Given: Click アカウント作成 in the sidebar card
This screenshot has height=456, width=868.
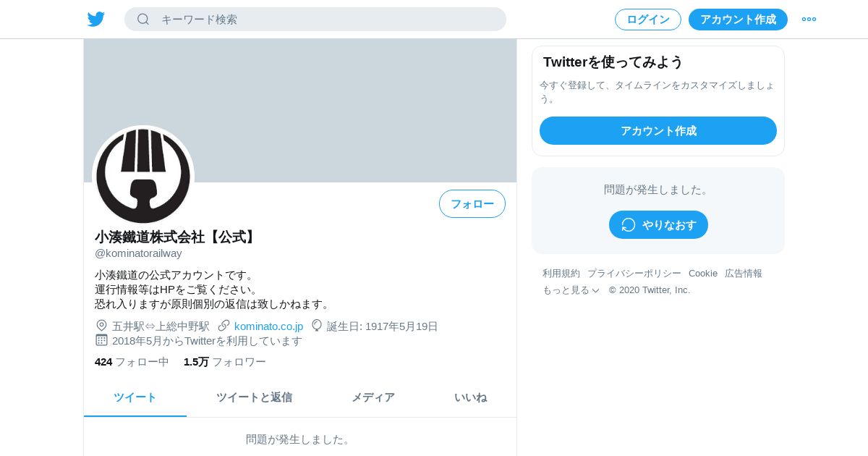Looking at the screenshot, I should point(658,130).
